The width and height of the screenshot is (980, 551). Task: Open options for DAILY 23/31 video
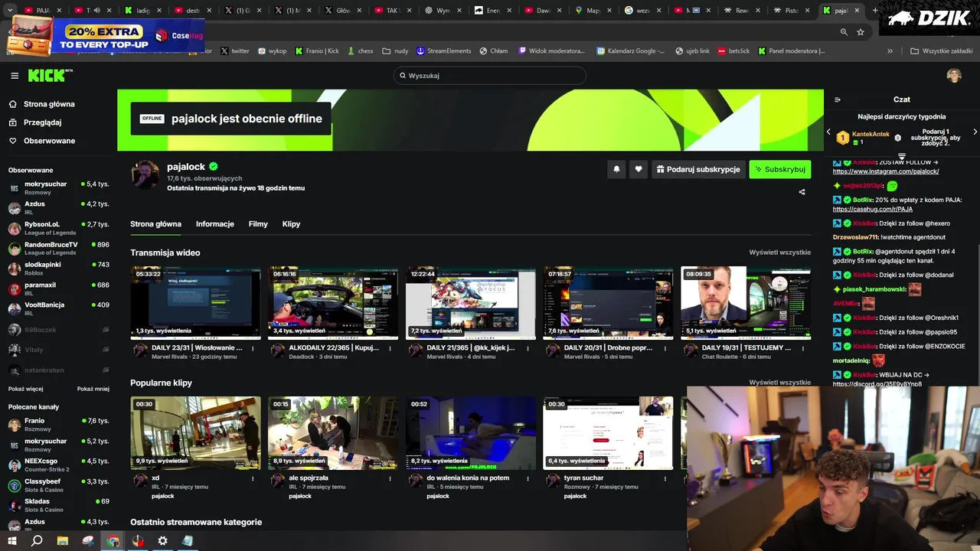pos(253,348)
